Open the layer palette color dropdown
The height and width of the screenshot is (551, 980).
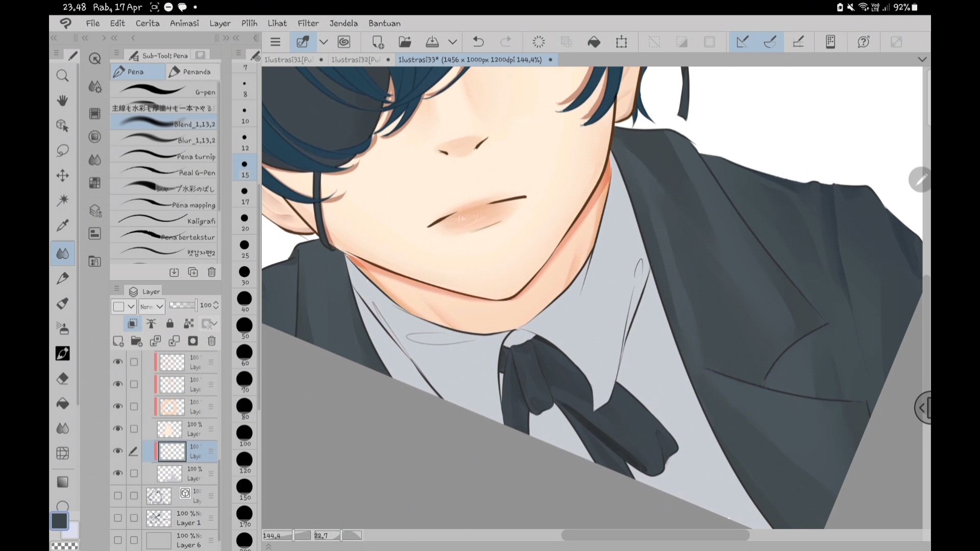(x=124, y=306)
